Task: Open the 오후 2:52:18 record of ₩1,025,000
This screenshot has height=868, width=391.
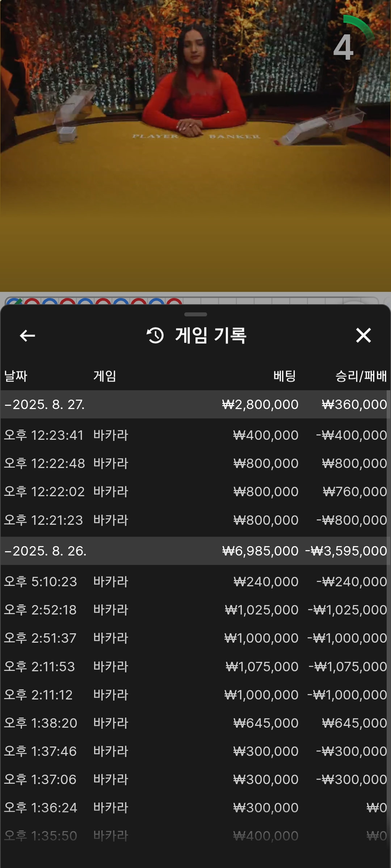Action: click(195, 610)
